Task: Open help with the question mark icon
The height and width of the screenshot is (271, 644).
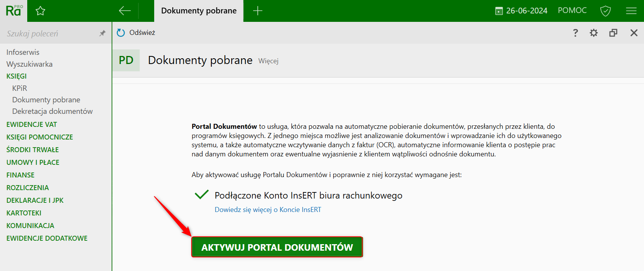Action: (575, 33)
